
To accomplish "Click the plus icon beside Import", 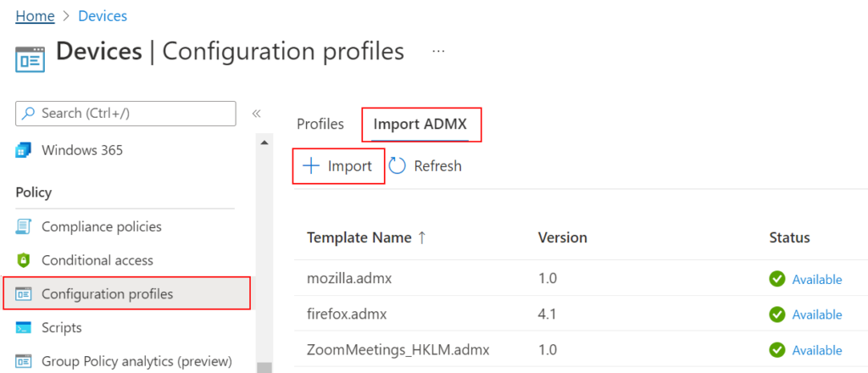I will tap(312, 165).
